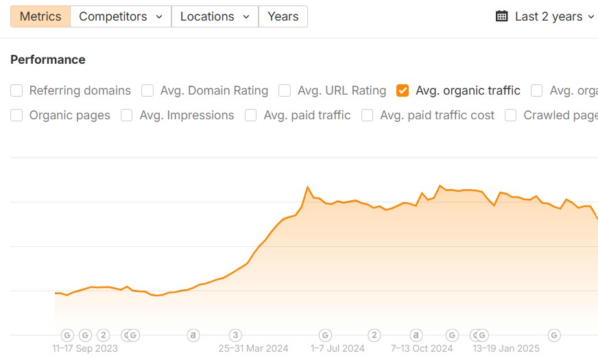Click the second G update marker above Sep 2023
Viewport: 598px width, 364px height.
[85, 335]
